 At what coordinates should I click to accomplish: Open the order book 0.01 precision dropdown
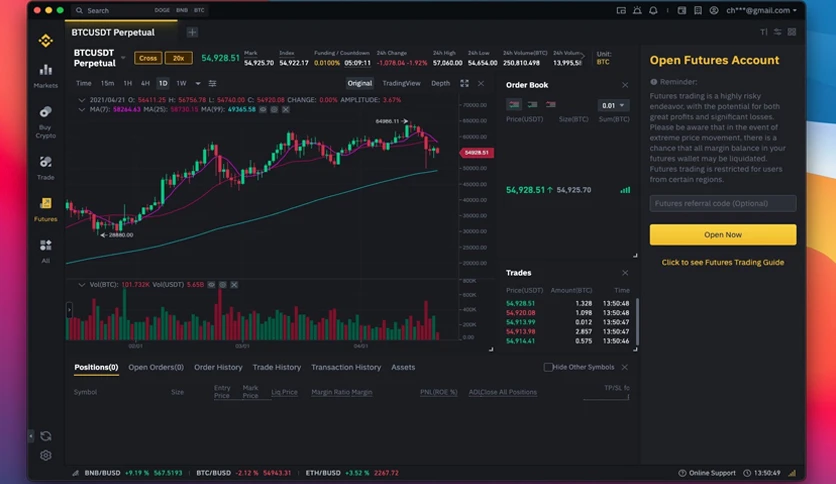point(613,105)
